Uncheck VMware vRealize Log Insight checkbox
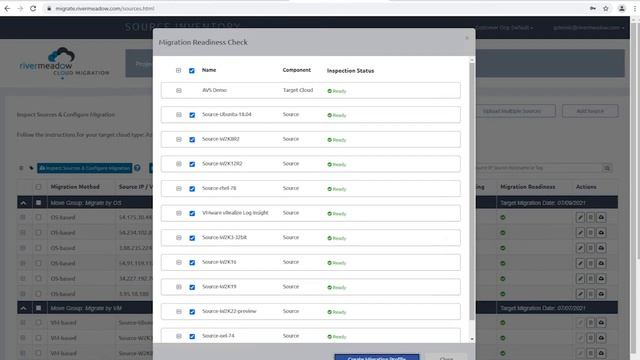The image size is (640, 360). pos(192,213)
